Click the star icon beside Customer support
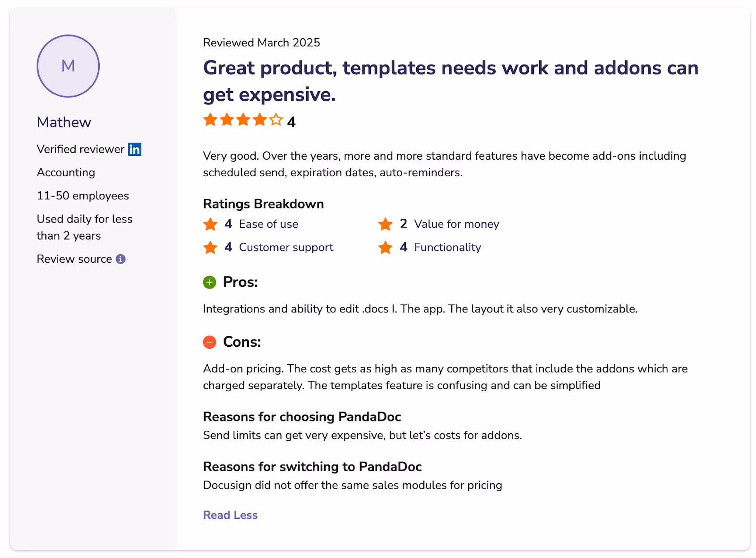The height and width of the screenshot is (558, 756). [x=210, y=247]
